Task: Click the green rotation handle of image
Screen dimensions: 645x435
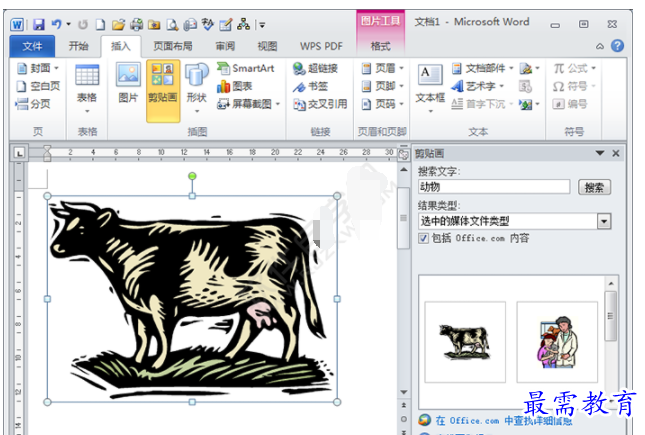Action: pos(192,176)
